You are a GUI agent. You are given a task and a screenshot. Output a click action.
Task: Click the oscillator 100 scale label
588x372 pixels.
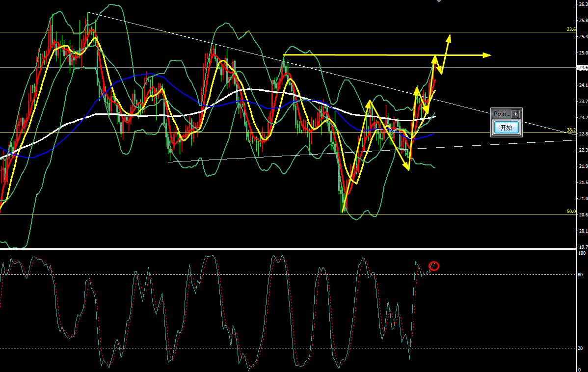(x=582, y=253)
